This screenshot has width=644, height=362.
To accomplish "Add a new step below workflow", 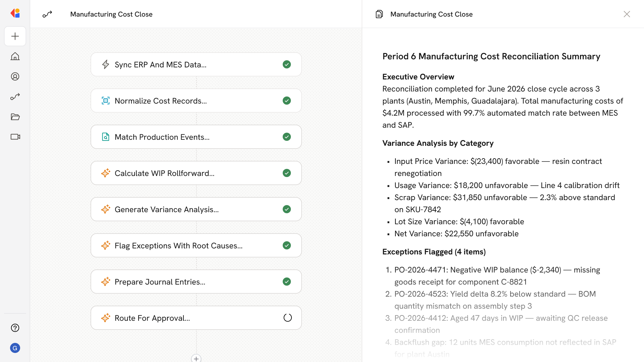I will tap(196, 358).
